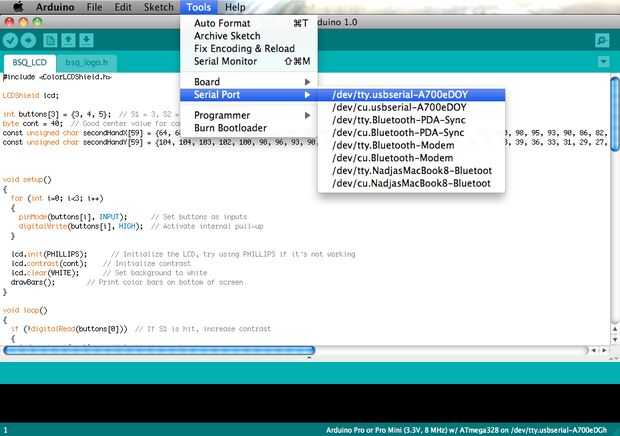Expand the Board submenu
Viewport: 620px width, 436px height.
click(249, 82)
